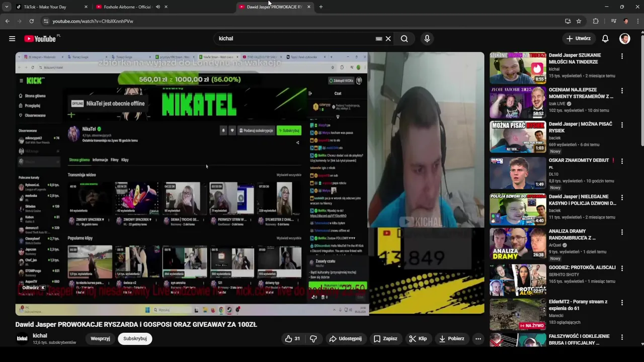Viewport: 644px width, 362px height.
Task: Open the YouTube guide hamburger menu
Action: point(12,38)
